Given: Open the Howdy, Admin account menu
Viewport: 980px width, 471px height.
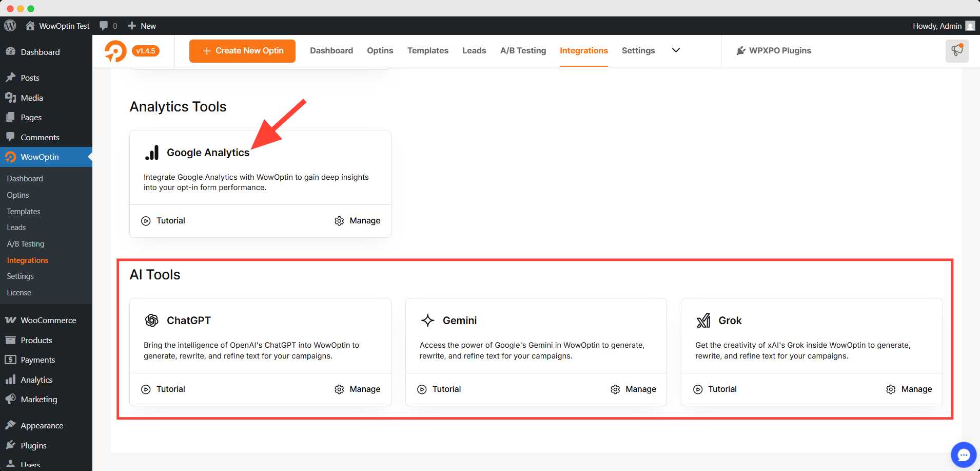Looking at the screenshot, I should [944, 26].
